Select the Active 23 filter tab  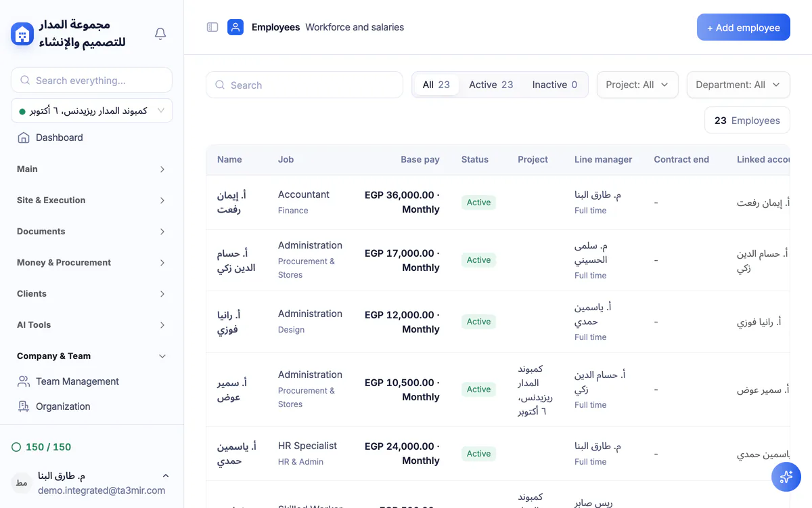491,85
